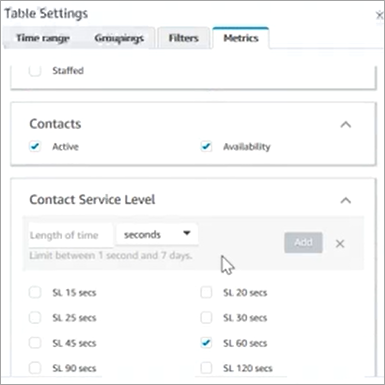Screen dimensions: 385x385
Task: Uncheck the Active contacts checkbox
Action: pos(35,146)
